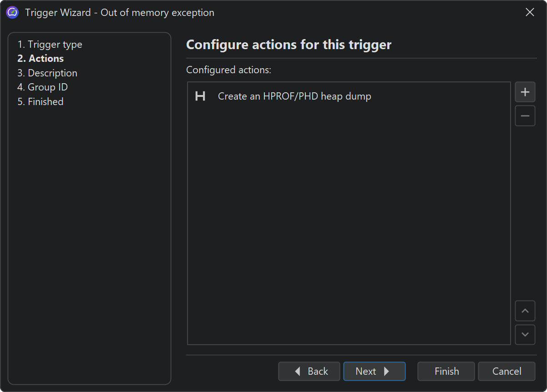This screenshot has height=392, width=547.
Task: Close the Trigger Wizard window
Action: coord(530,13)
